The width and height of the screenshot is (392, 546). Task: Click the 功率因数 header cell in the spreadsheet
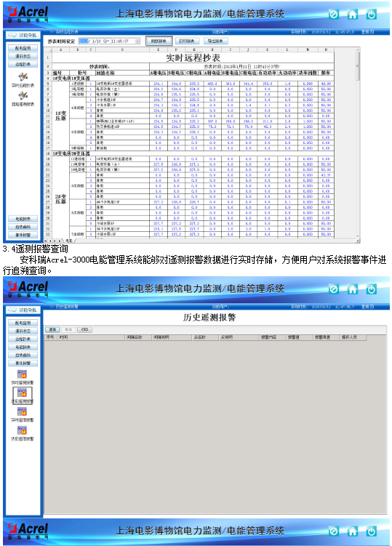(308, 73)
